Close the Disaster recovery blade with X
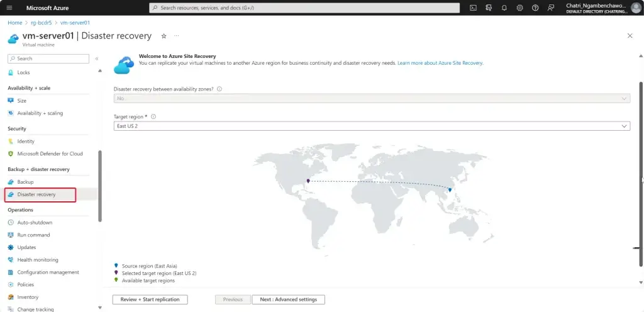Screen dimensions: 644x312 point(630,36)
